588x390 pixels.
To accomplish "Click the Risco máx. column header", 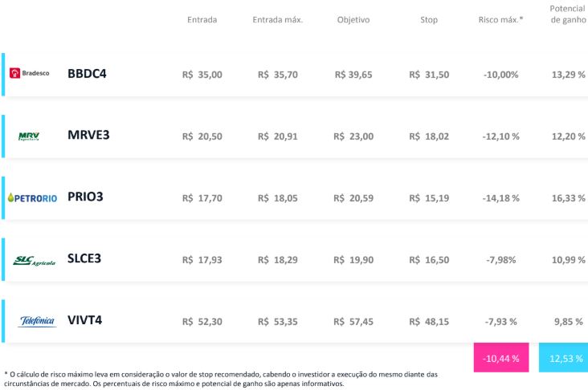I will [x=500, y=20].
